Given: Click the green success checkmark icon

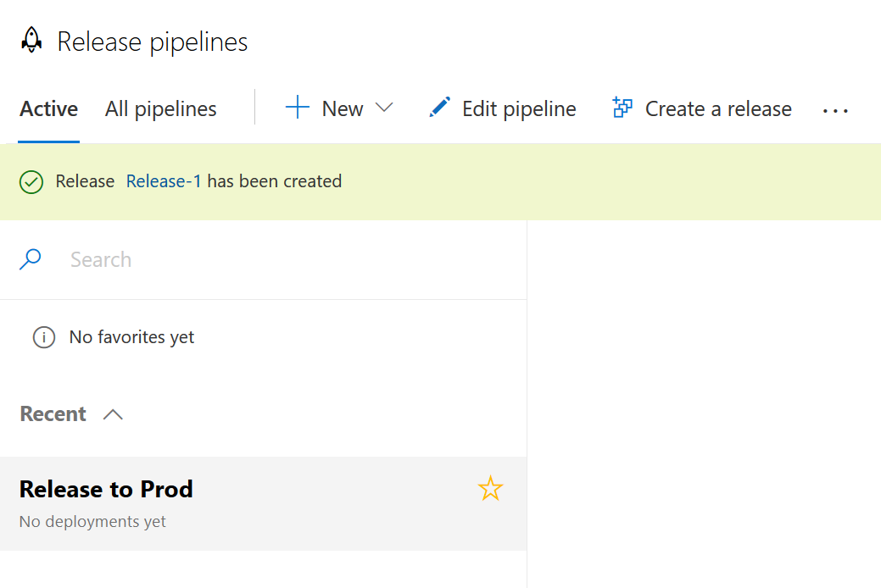Looking at the screenshot, I should (x=31, y=181).
